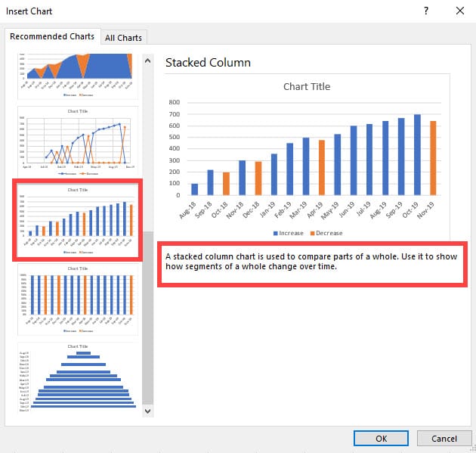476x453 pixels.
Task: Click the chart list scrollbar down arrow
Action: (147, 411)
